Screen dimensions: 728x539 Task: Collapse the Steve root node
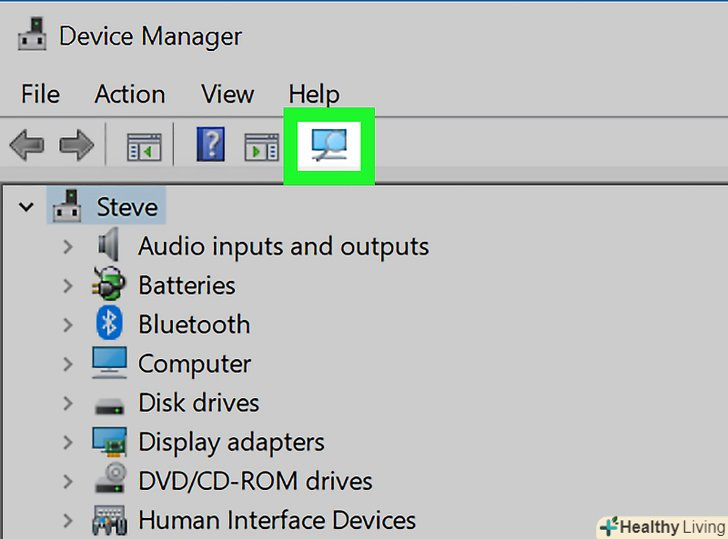tap(27, 208)
